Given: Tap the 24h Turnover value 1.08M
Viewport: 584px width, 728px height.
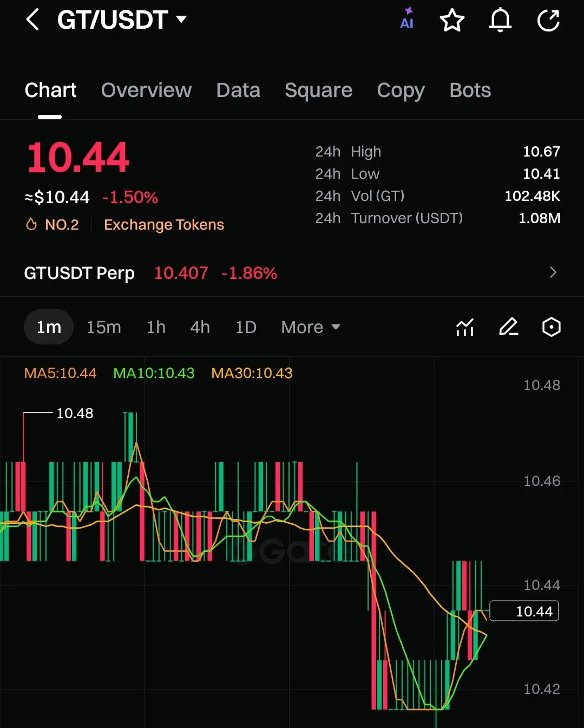Looking at the screenshot, I should click(x=539, y=218).
